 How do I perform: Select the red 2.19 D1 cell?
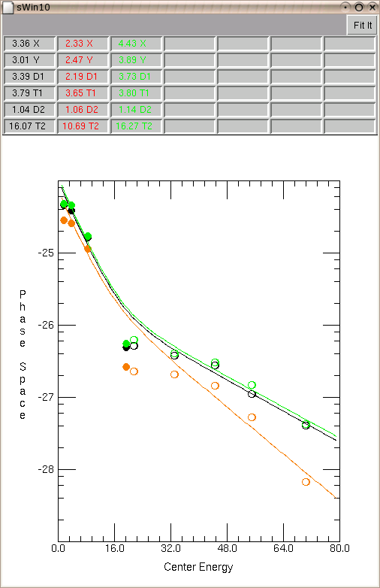coord(83,77)
